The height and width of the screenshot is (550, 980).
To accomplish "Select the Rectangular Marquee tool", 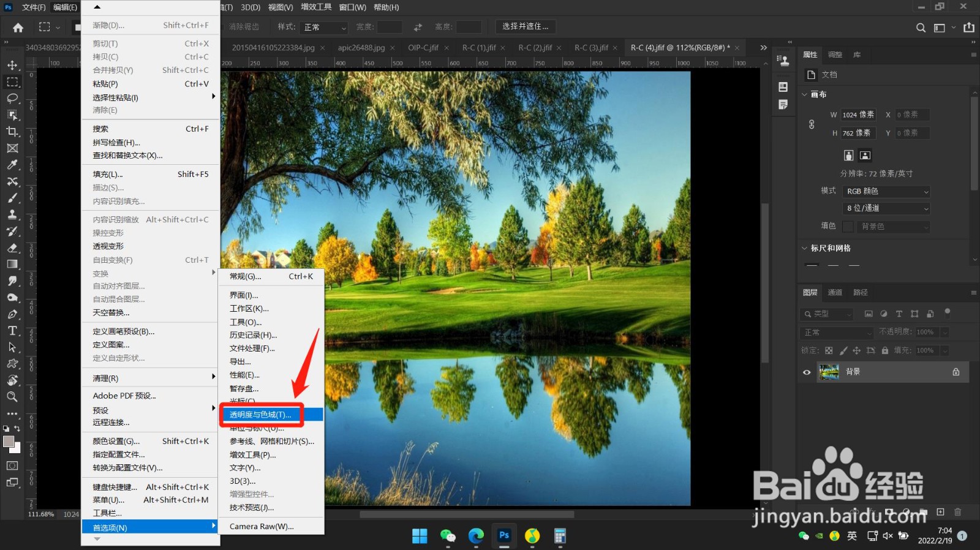I will click(12, 81).
